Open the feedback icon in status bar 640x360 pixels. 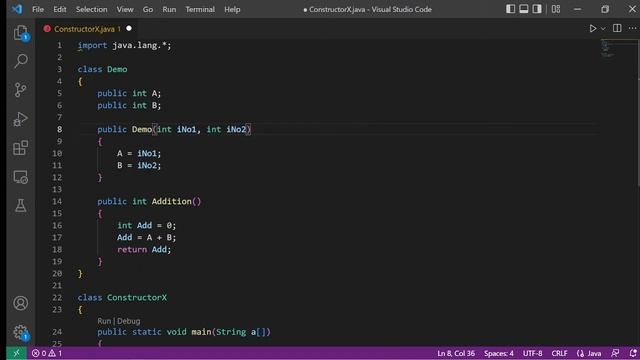tap(615, 353)
